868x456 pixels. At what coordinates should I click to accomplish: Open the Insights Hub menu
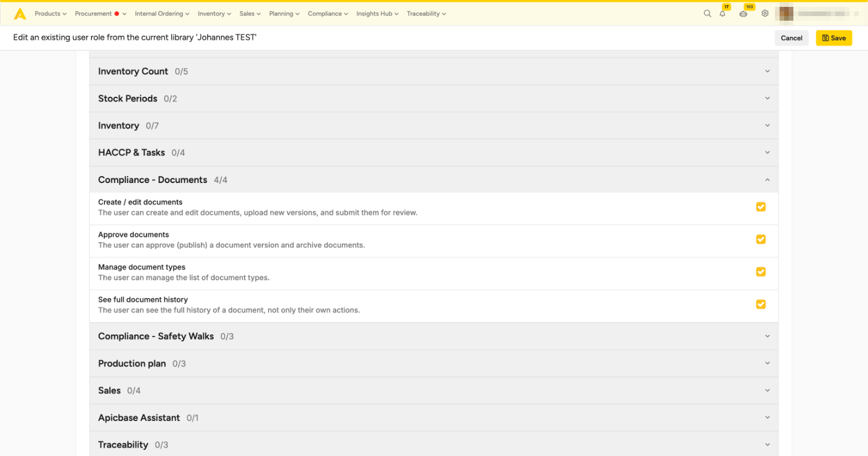pyautogui.click(x=378, y=14)
